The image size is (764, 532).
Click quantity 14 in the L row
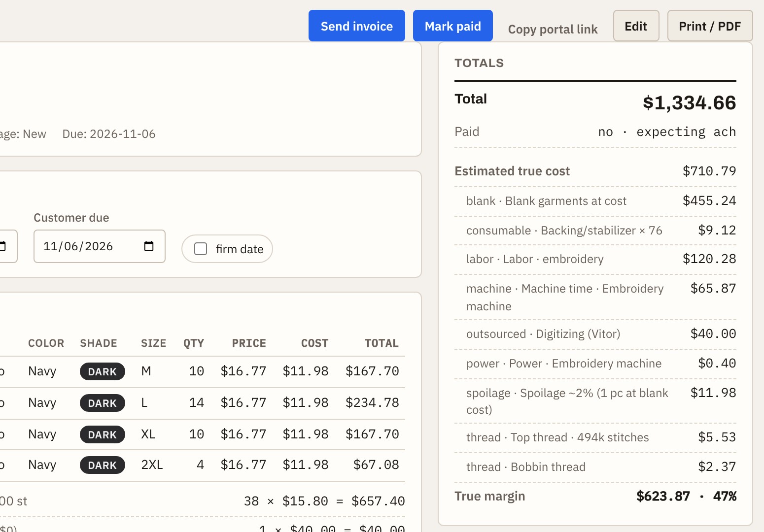pos(197,402)
